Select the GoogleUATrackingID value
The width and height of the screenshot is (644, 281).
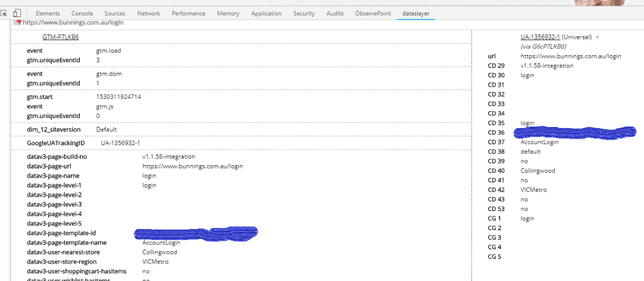(x=121, y=143)
